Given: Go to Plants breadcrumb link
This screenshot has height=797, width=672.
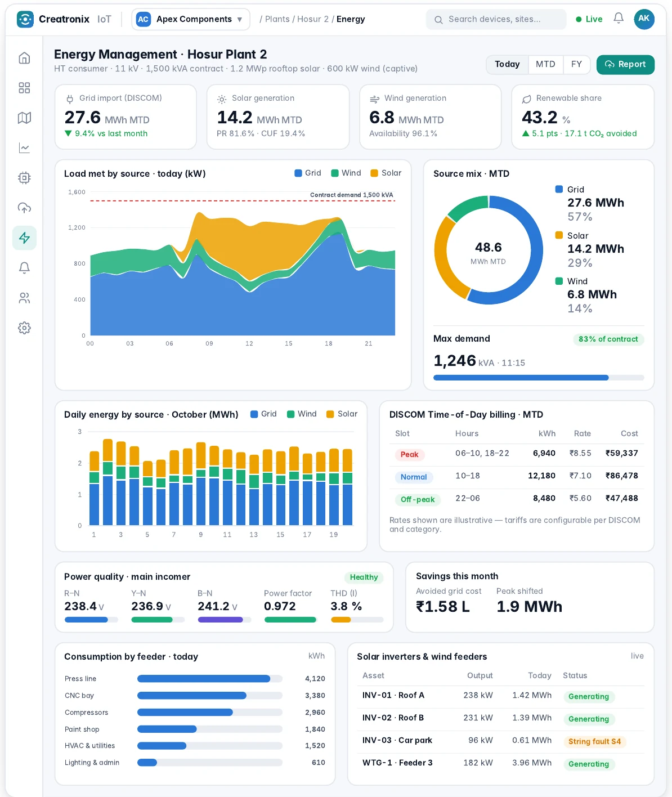Looking at the screenshot, I should pyautogui.click(x=277, y=19).
